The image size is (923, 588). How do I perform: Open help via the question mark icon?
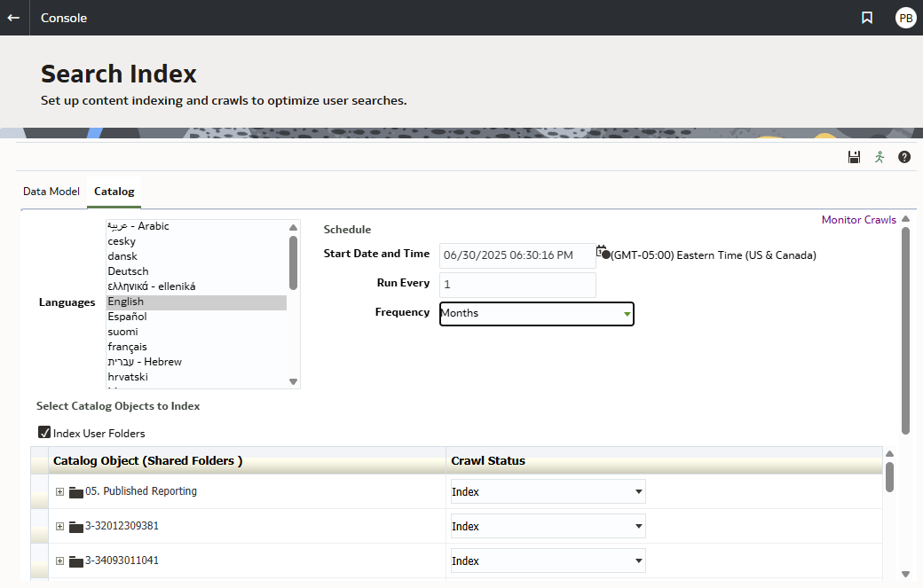click(903, 157)
